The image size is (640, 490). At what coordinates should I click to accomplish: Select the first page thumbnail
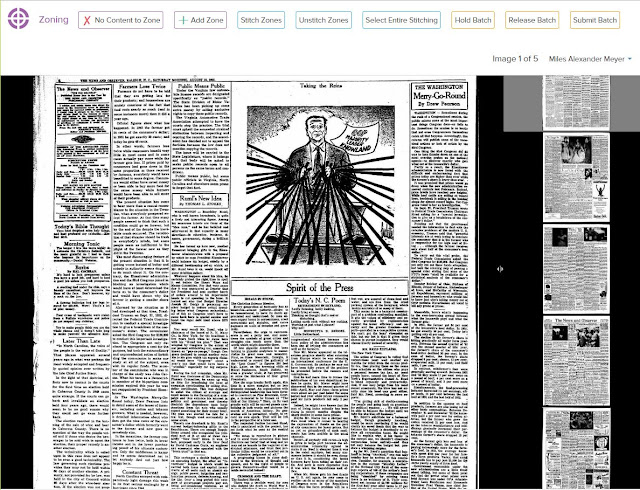pos(576,103)
